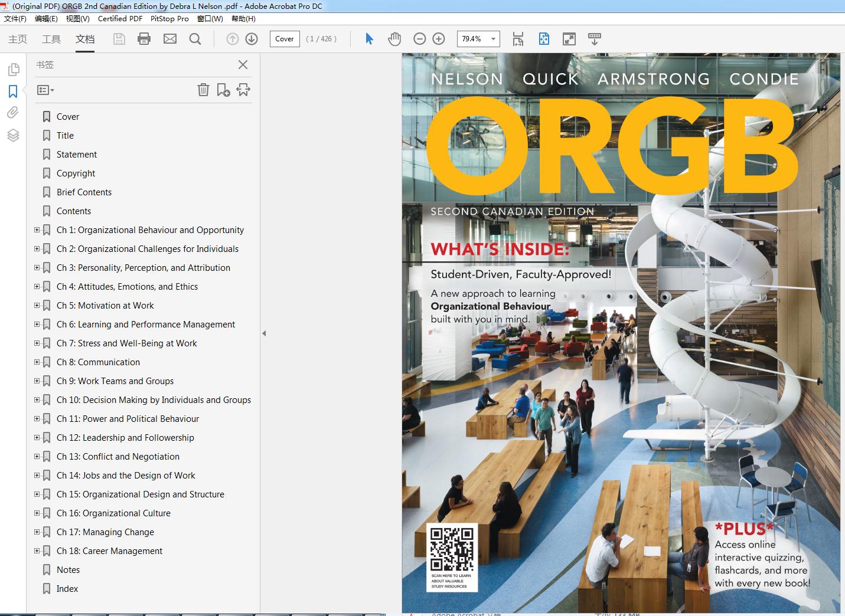
Task: Click the zoom in plus icon
Action: pyautogui.click(x=439, y=39)
